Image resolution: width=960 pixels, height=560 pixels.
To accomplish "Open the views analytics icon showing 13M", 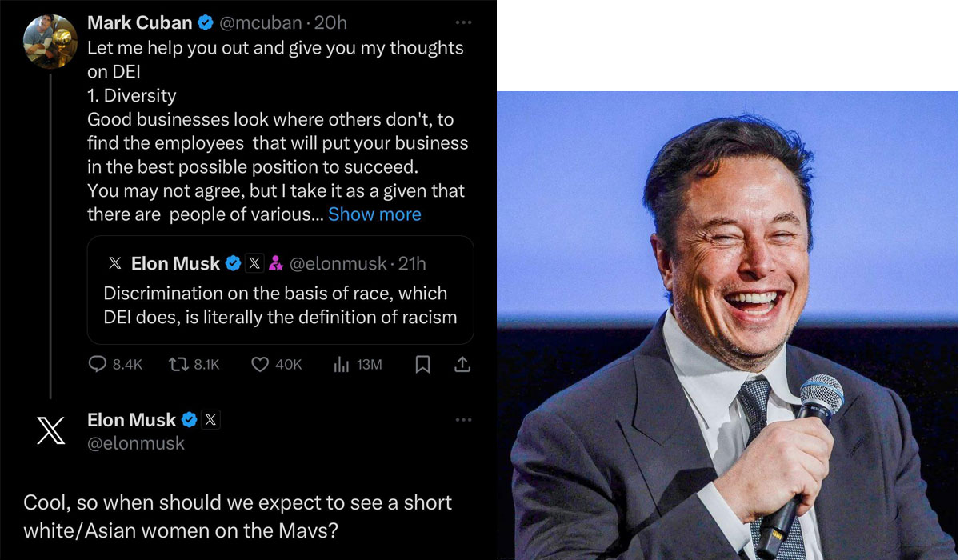I will click(342, 365).
